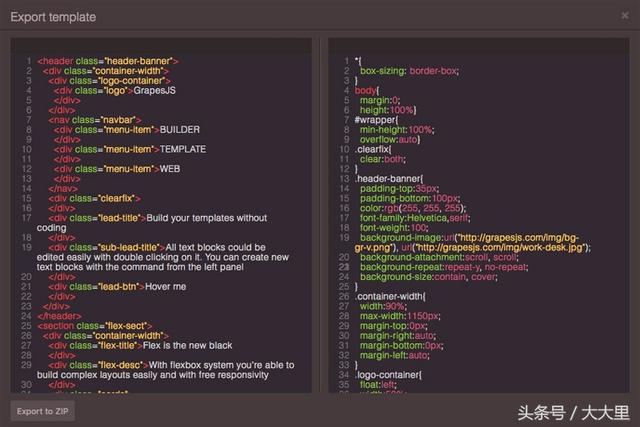Select the .logo-container selector line

(x=388, y=375)
